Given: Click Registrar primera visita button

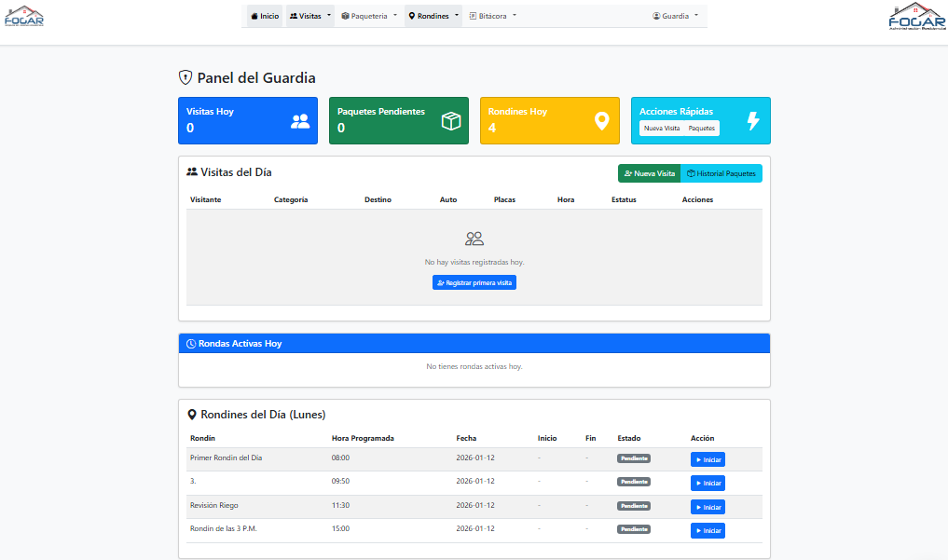Looking at the screenshot, I should pyautogui.click(x=474, y=282).
